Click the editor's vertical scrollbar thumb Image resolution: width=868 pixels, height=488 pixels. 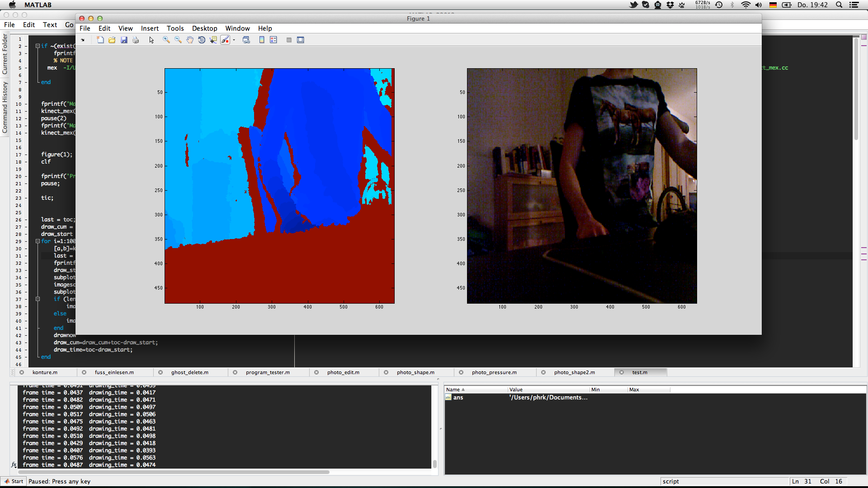pos(856,89)
